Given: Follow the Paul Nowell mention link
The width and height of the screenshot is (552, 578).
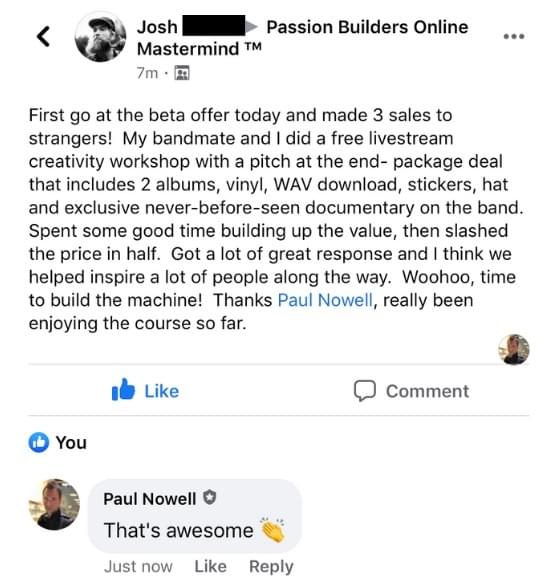Looking at the screenshot, I should point(325,300).
